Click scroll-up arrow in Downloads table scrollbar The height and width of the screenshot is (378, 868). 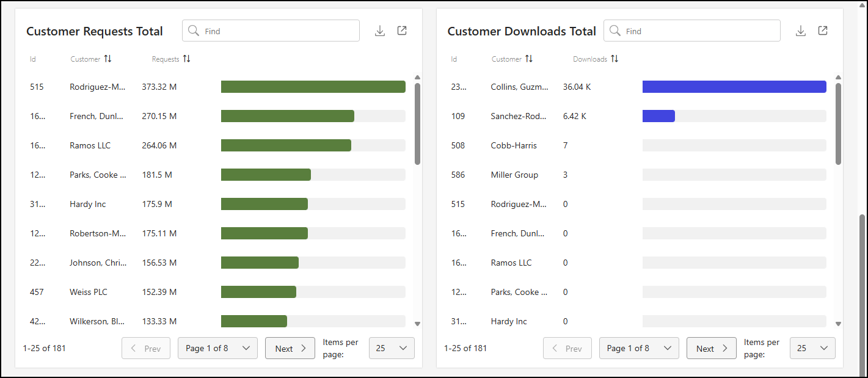click(x=838, y=78)
